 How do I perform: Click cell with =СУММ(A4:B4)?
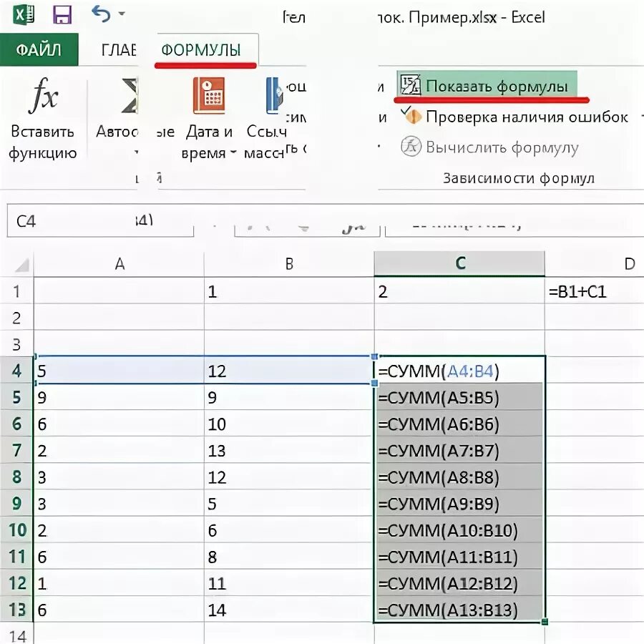click(459, 371)
